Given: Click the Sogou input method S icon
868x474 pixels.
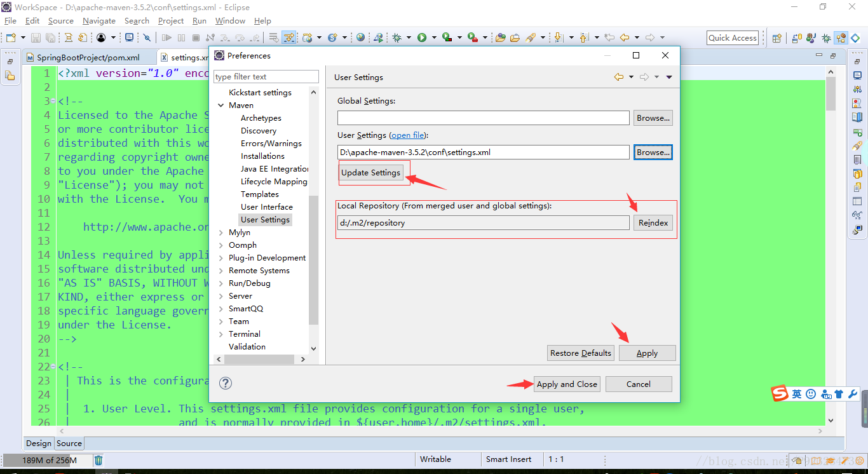Looking at the screenshot, I should pos(780,394).
